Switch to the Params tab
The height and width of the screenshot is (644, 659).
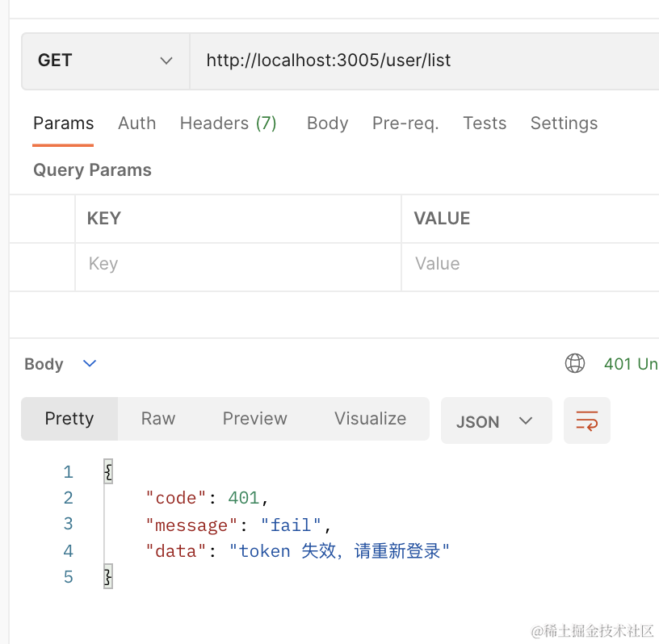(x=63, y=123)
